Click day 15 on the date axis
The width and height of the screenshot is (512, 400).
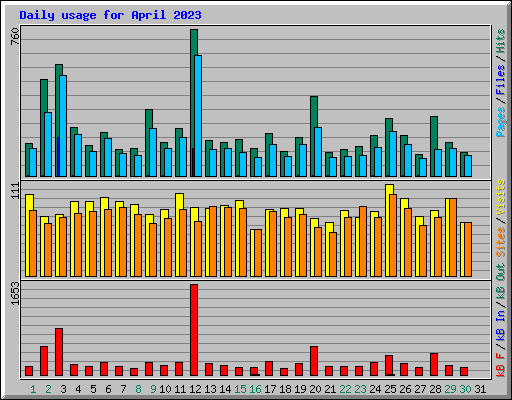click(x=240, y=389)
